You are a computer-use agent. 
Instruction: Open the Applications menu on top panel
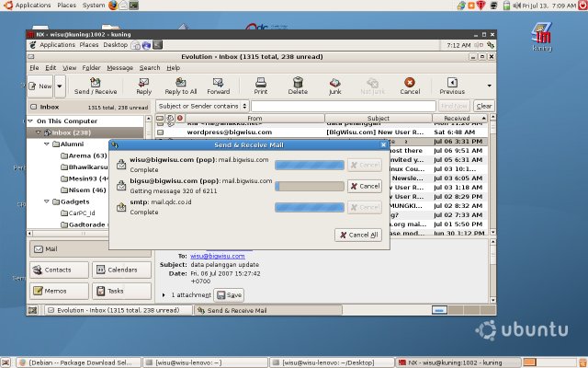33,6
